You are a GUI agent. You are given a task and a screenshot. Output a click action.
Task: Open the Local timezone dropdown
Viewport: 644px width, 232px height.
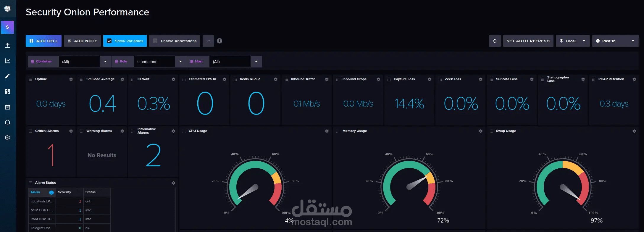[573, 41]
